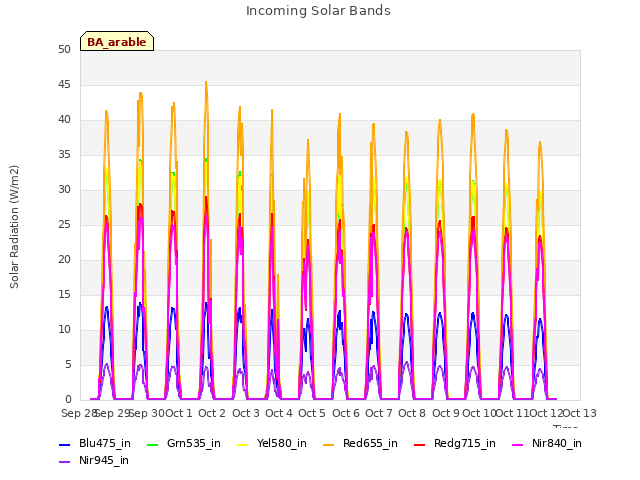Click the 45 y-axis tick label

click(64, 85)
